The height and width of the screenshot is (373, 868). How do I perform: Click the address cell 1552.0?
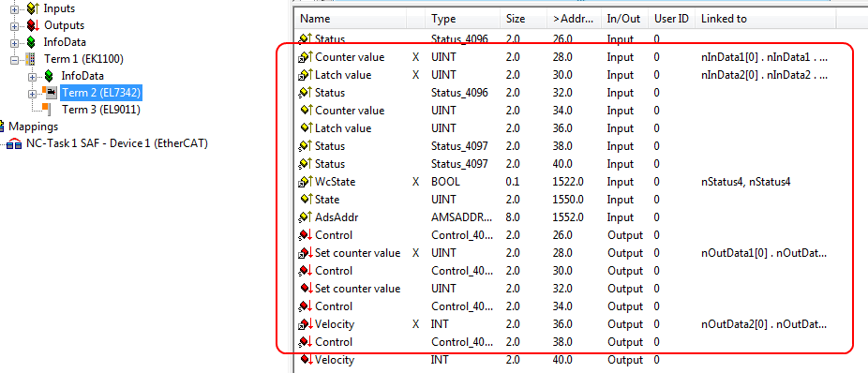pyautogui.click(x=569, y=216)
